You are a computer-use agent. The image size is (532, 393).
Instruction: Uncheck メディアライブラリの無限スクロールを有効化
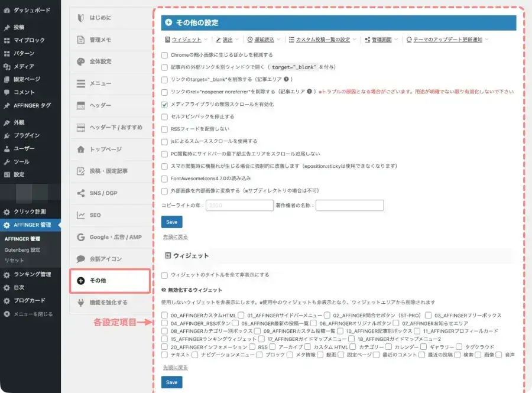[164, 103]
